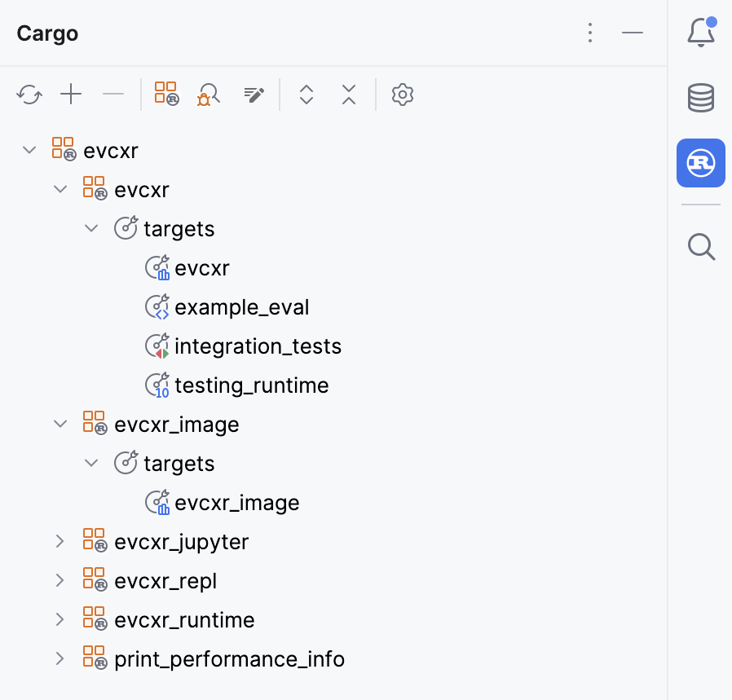Expand the evcxr_jupyter package
Viewport: 732px width, 700px height.
coord(60,540)
